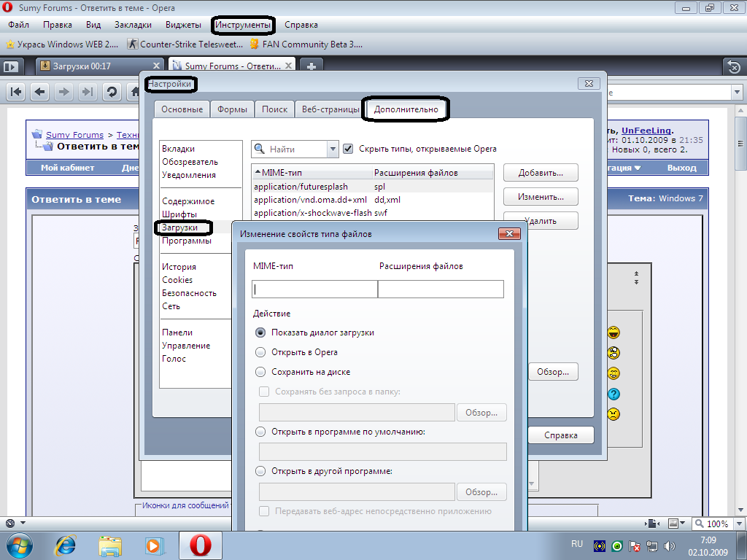
Task: Open a new tab with plus icon
Action: coord(311,66)
